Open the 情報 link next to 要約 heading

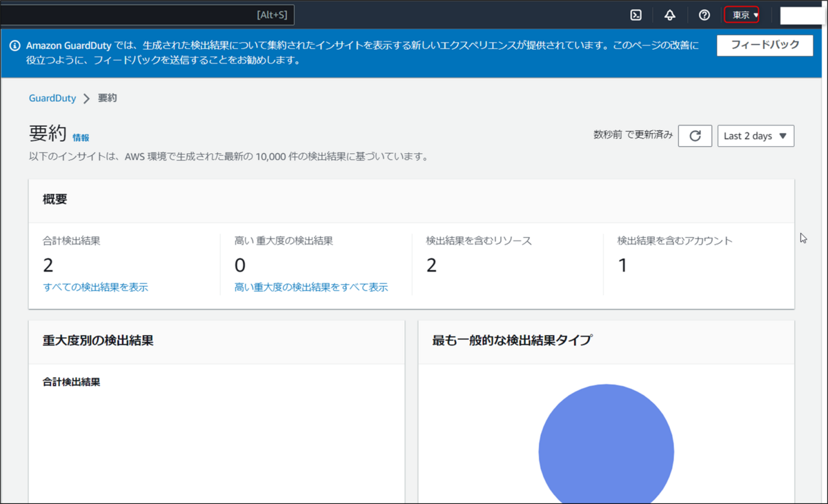click(81, 137)
